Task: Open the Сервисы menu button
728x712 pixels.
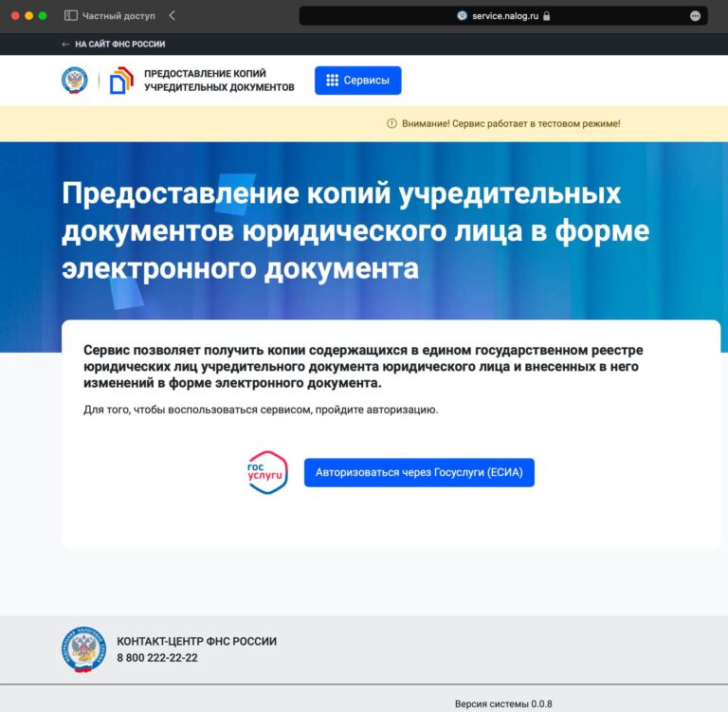Action: click(x=358, y=81)
